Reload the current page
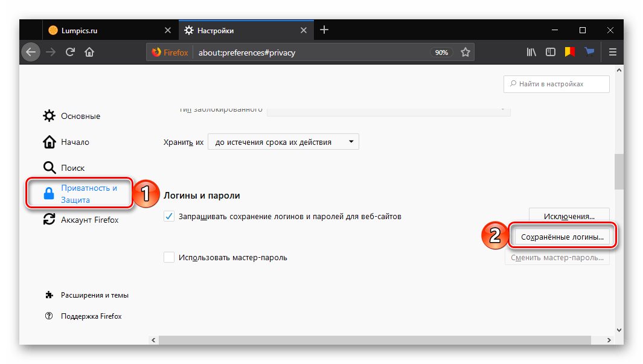This screenshot has width=643, height=364. click(70, 52)
